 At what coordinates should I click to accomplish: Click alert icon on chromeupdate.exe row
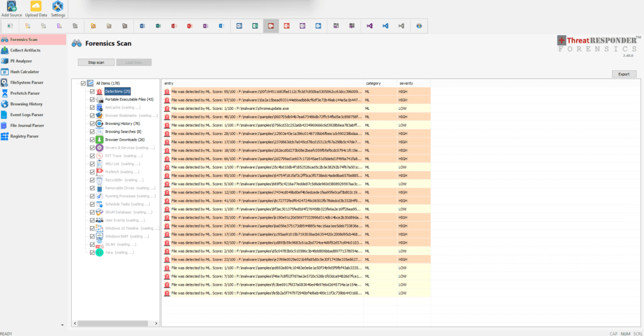click(167, 108)
